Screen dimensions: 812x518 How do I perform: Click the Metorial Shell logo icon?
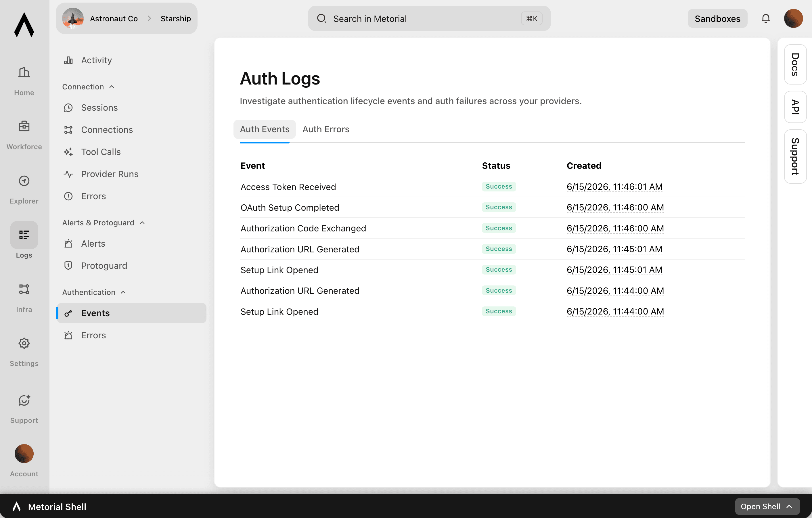(x=16, y=507)
